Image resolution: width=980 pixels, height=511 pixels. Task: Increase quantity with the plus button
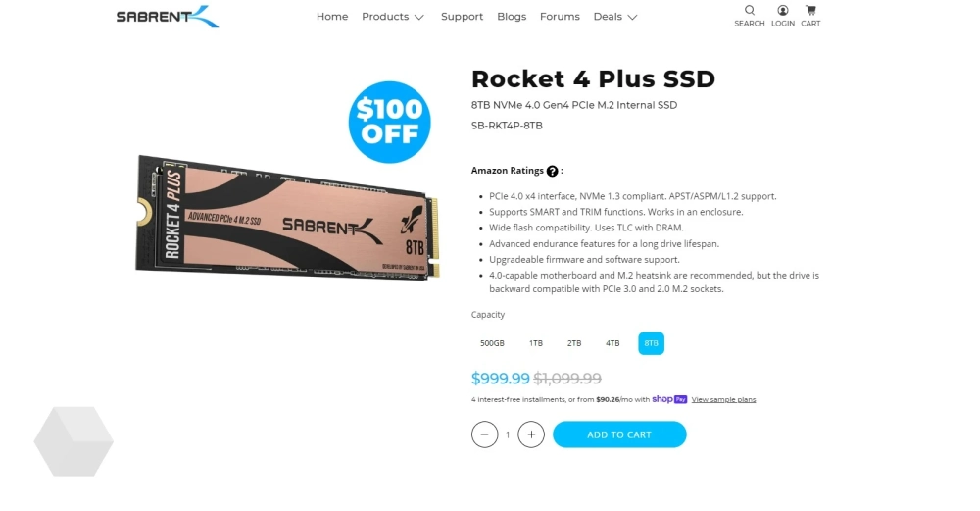click(531, 434)
